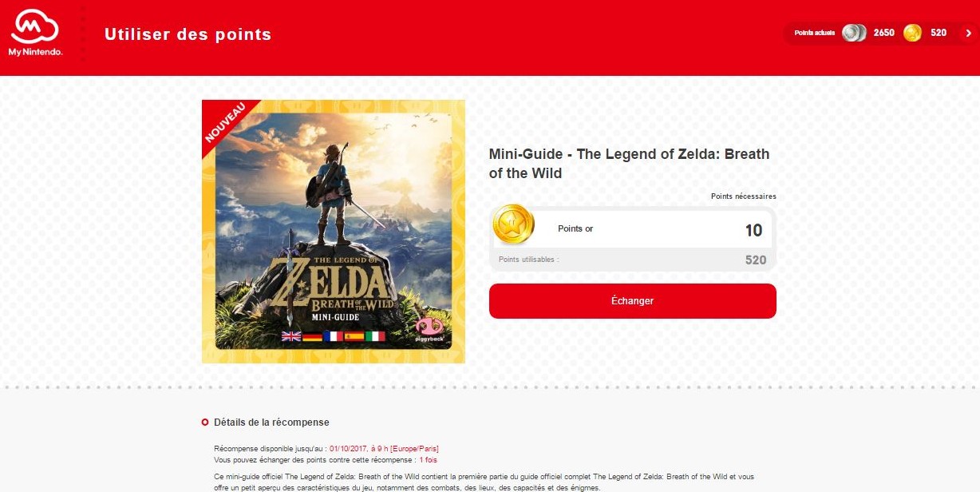Click the Utiliser des points header title
The width and height of the screenshot is (980, 492).
pos(188,34)
